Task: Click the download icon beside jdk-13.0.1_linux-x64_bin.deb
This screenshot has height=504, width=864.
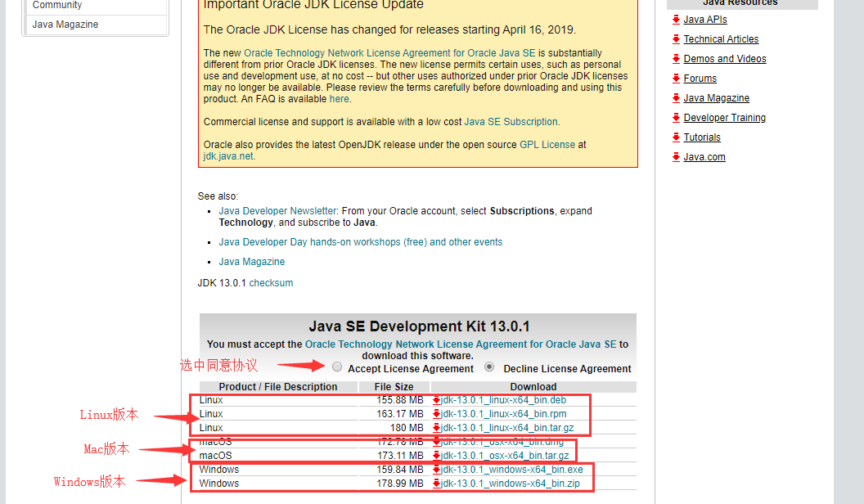Action: pyautogui.click(x=436, y=400)
